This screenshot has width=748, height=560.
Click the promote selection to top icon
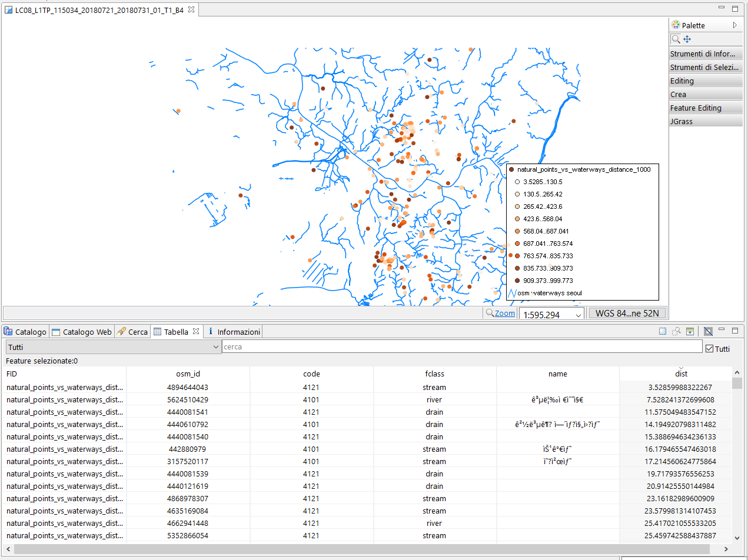[690, 332]
